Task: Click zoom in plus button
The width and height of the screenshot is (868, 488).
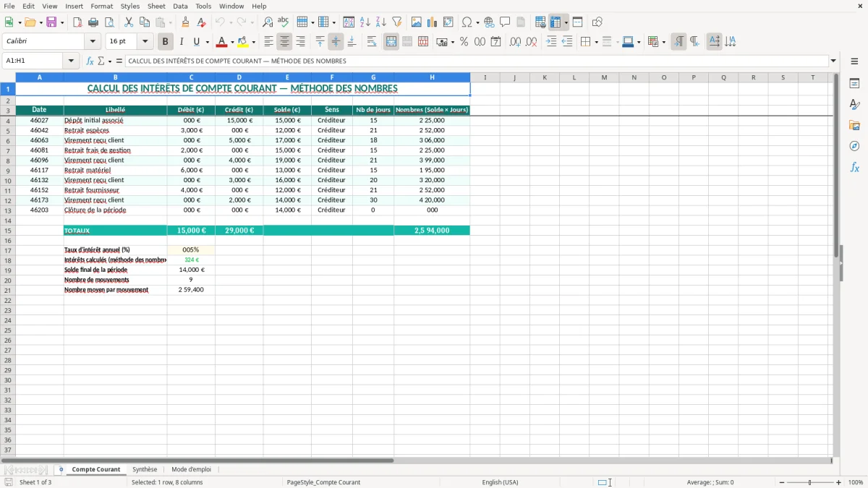Action: [839, 482]
